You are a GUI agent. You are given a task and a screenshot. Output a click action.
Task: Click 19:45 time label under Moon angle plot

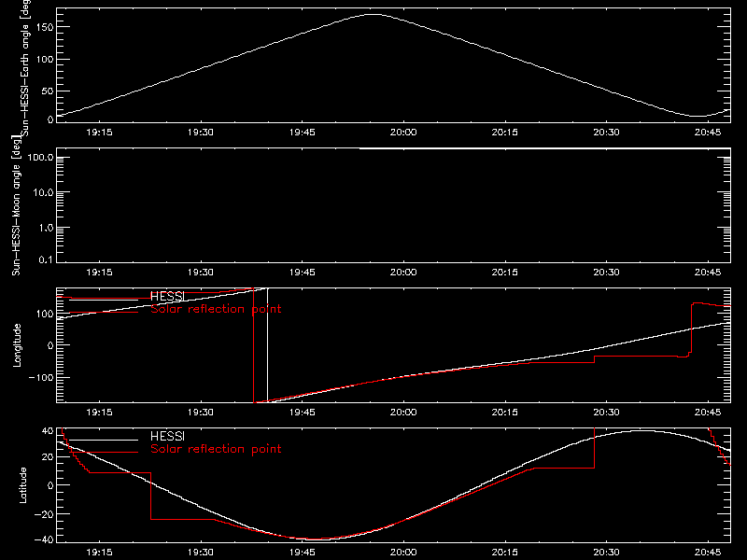(302, 272)
